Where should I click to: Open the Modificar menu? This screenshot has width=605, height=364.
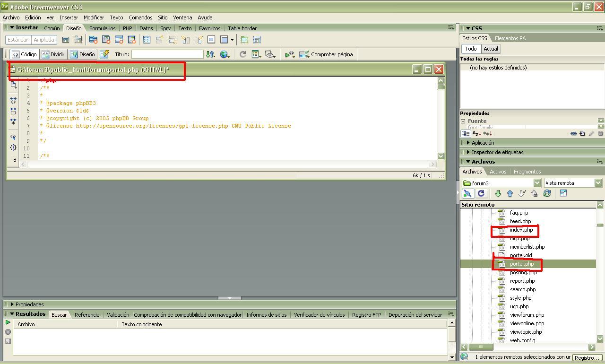coord(94,17)
